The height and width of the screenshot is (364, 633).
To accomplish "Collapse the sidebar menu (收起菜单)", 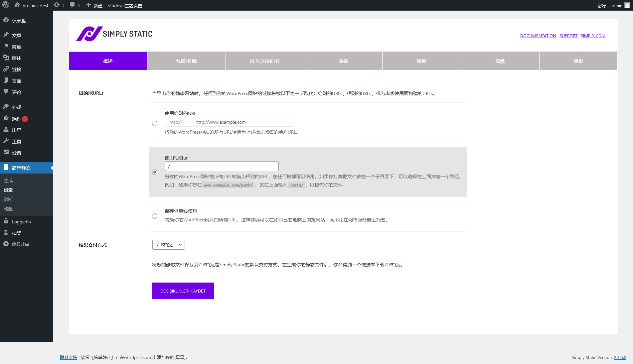I will (6, 244).
